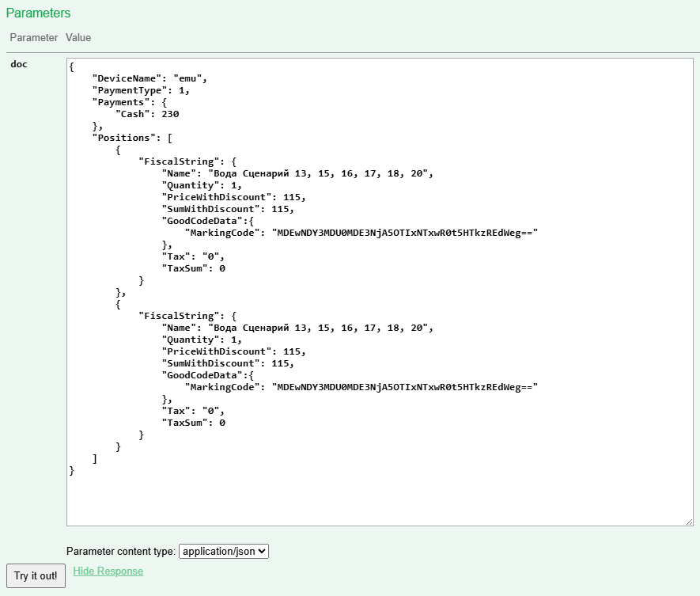Click the green Parameters heading
This screenshot has height=596, width=700.
[x=38, y=13]
